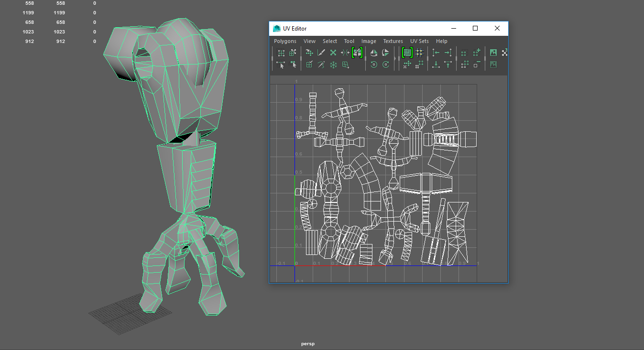Click the sew UVs needle icon
Viewport: 644px width, 350px height.
click(x=321, y=64)
